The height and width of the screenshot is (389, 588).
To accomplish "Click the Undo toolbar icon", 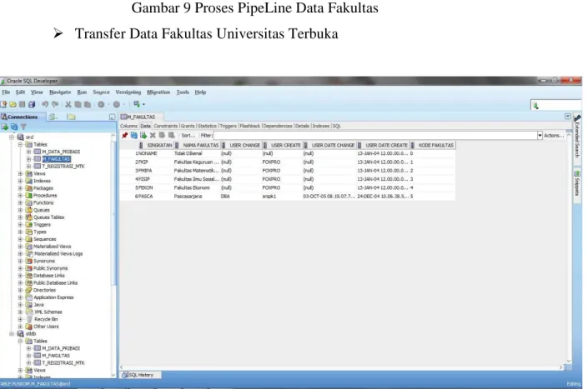I will pyautogui.click(x=45, y=104).
